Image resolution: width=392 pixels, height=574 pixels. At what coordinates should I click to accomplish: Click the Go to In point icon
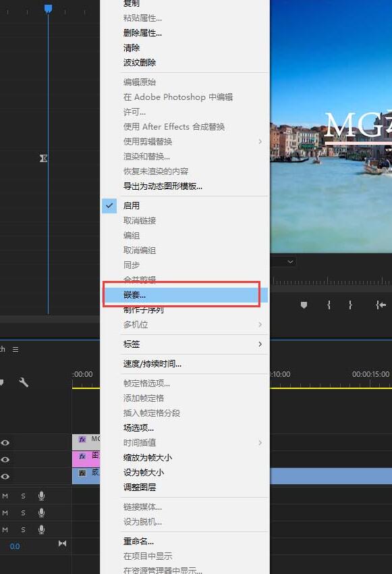click(x=381, y=305)
